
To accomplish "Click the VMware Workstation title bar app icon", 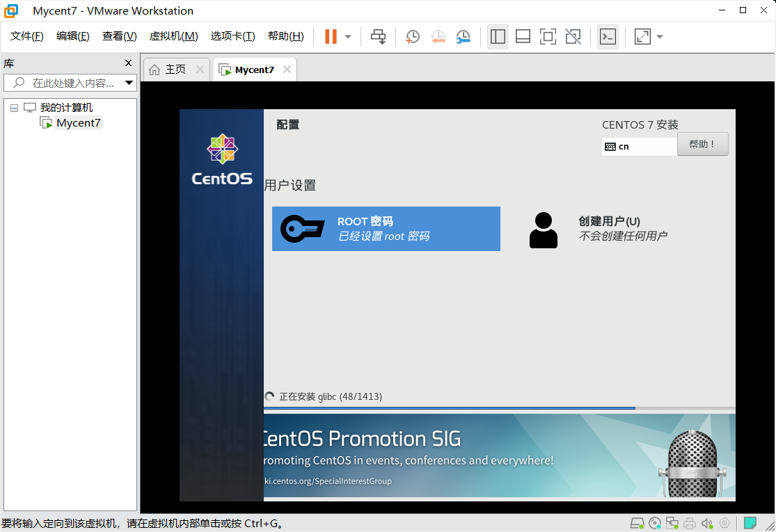I will point(11,11).
